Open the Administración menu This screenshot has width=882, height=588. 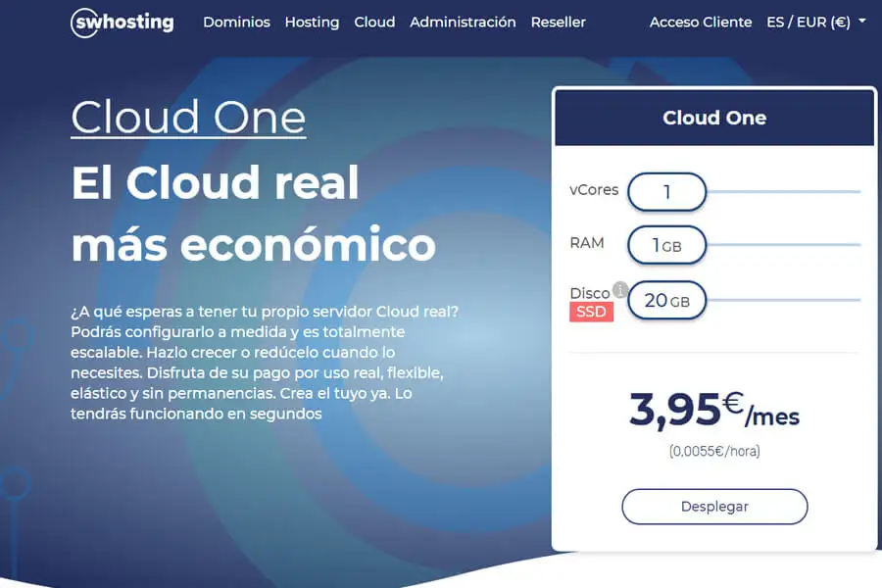(463, 22)
